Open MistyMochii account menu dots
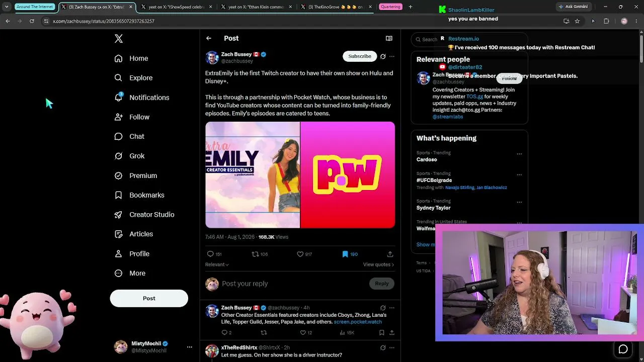644x362 pixels. 190,347
